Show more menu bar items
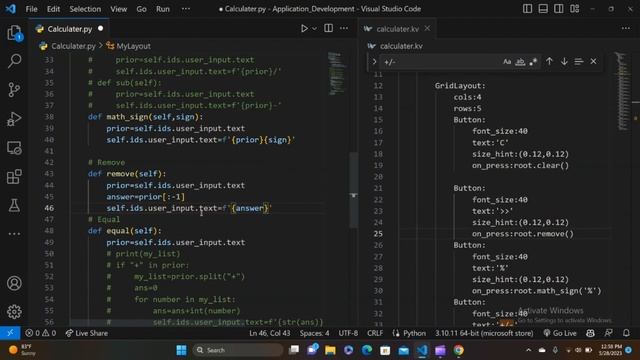Screen dimensions: 640x360 186,9
